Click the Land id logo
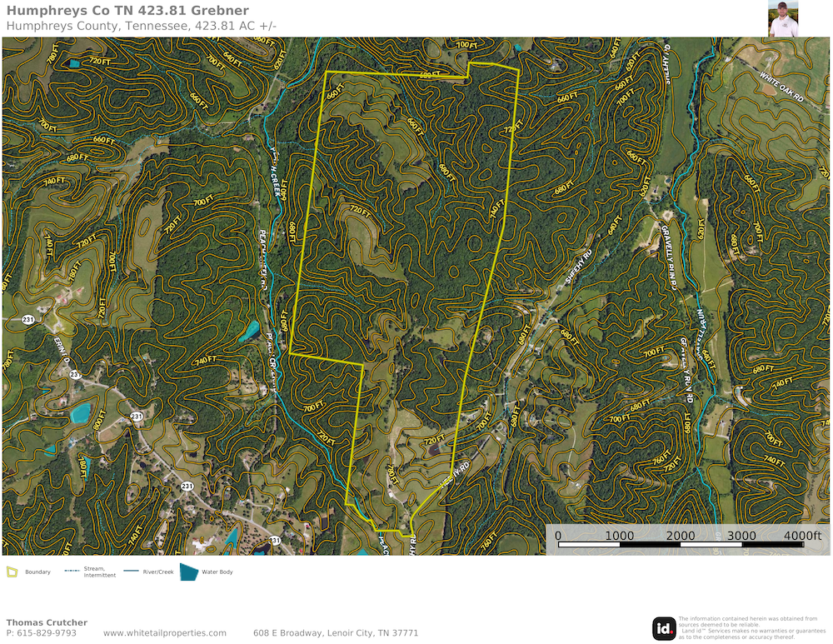Image resolution: width=833 pixels, height=644 pixels. pos(664,628)
